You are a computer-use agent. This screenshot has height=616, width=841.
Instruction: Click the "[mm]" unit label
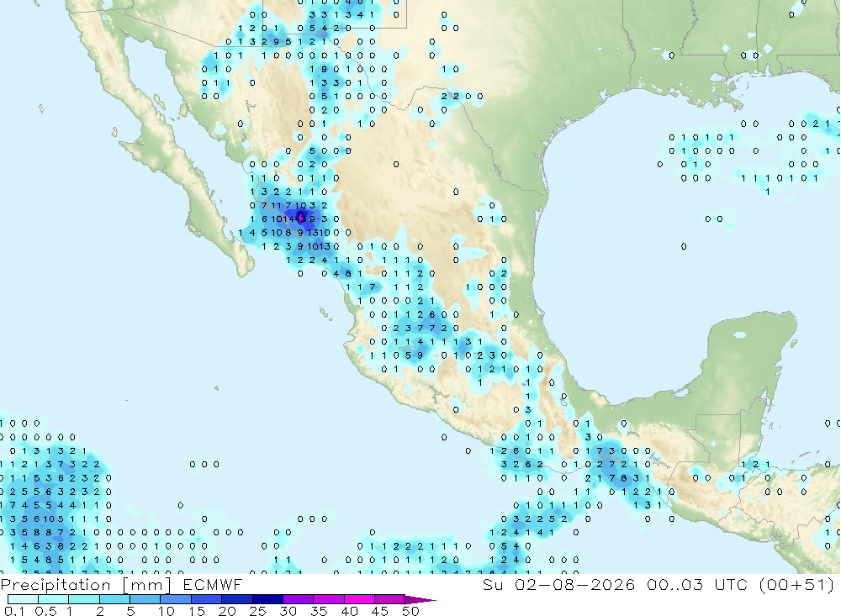coord(146,585)
